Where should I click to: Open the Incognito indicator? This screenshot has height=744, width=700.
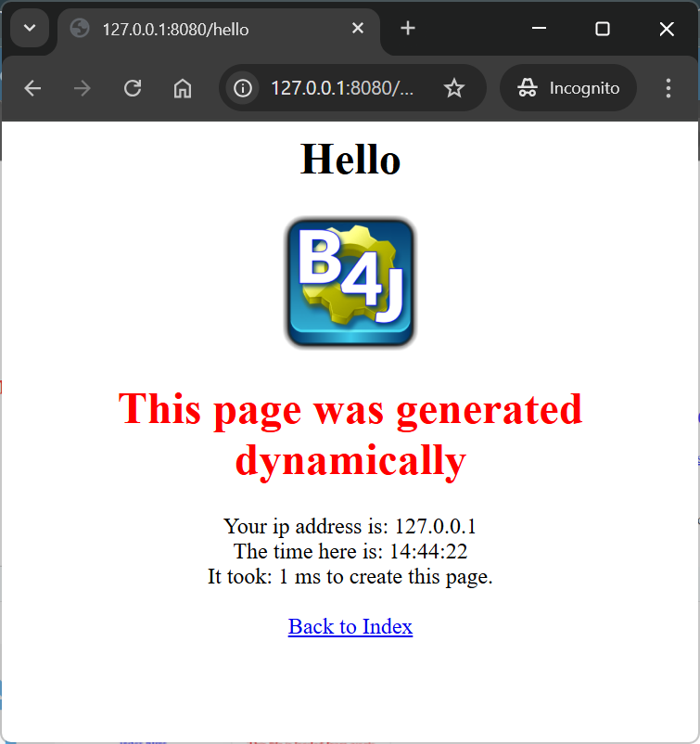[x=568, y=88]
